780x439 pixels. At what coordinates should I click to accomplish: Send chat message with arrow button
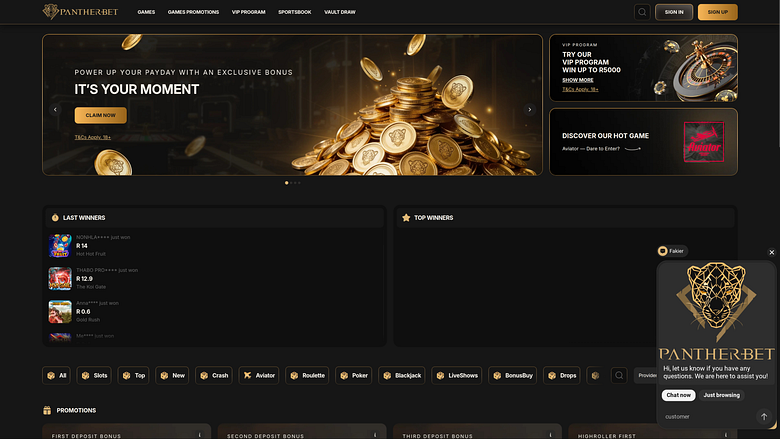point(764,417)
